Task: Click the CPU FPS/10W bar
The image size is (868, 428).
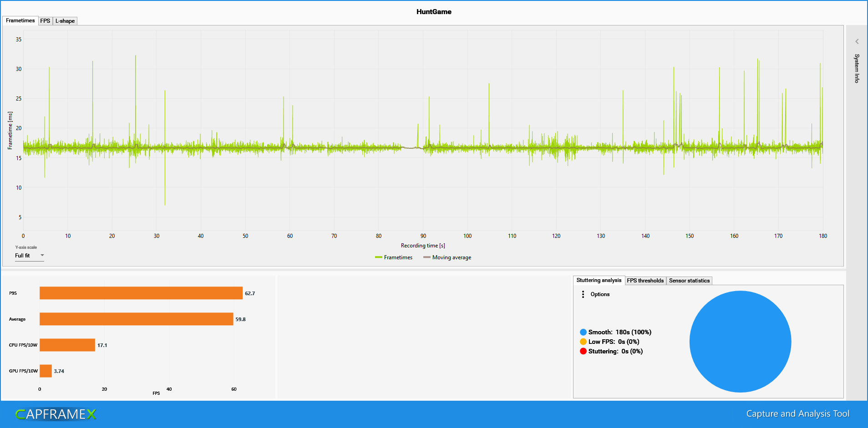Action: coord(67,345)
